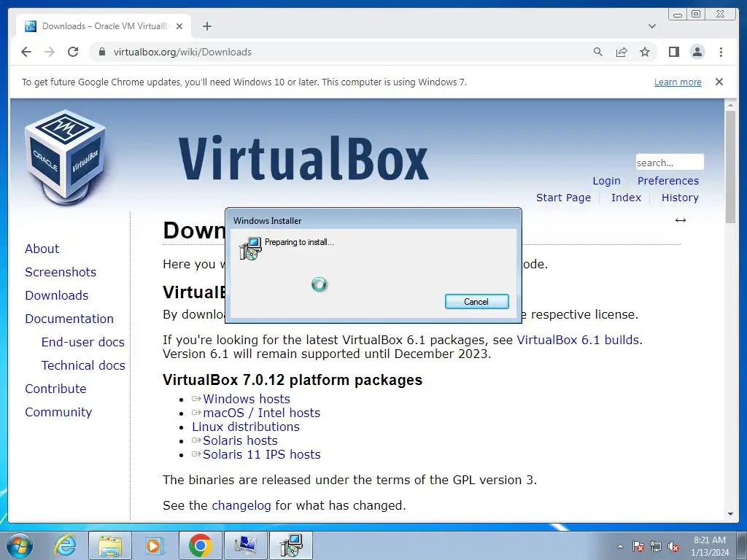
Task: Download the Solaris hosts package
Action: tap(240, 440)
